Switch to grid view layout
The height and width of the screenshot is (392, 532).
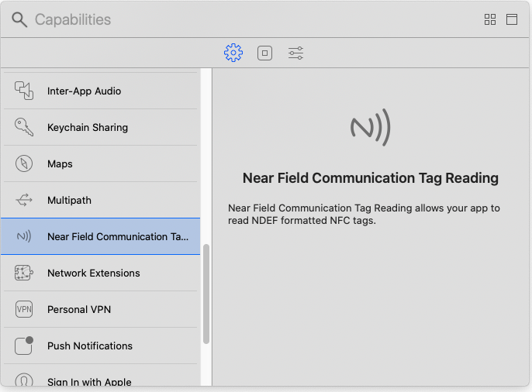(x=490, y=19)
